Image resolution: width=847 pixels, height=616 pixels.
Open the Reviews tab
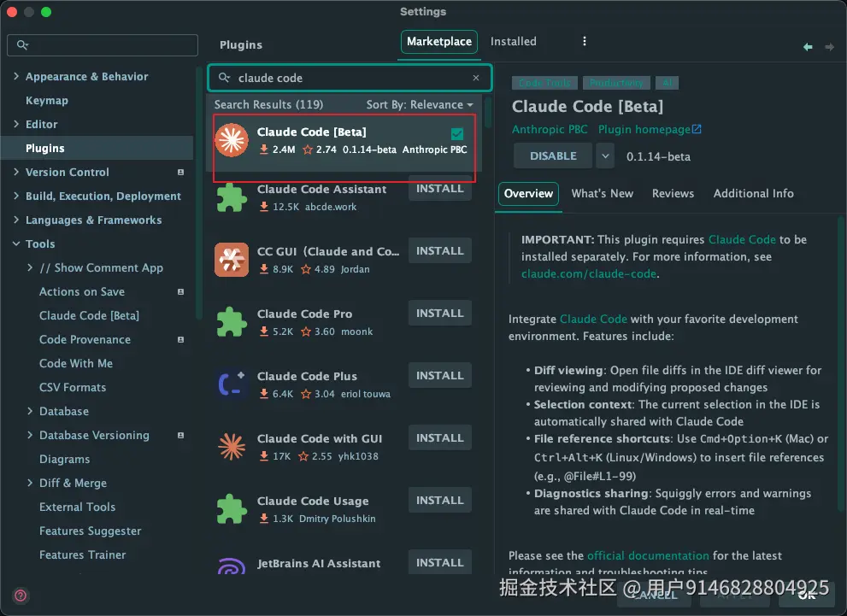(x=673, y=193)
